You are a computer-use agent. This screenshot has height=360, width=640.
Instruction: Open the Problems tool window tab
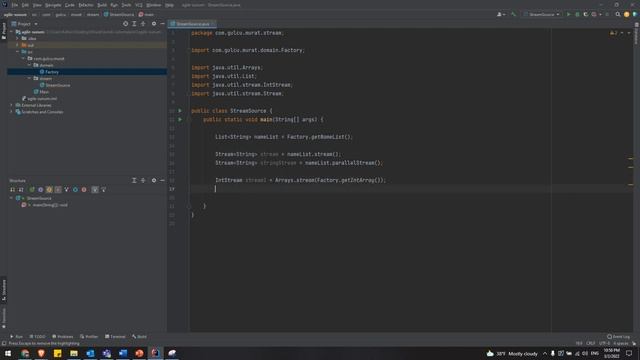tap(62, 337)
